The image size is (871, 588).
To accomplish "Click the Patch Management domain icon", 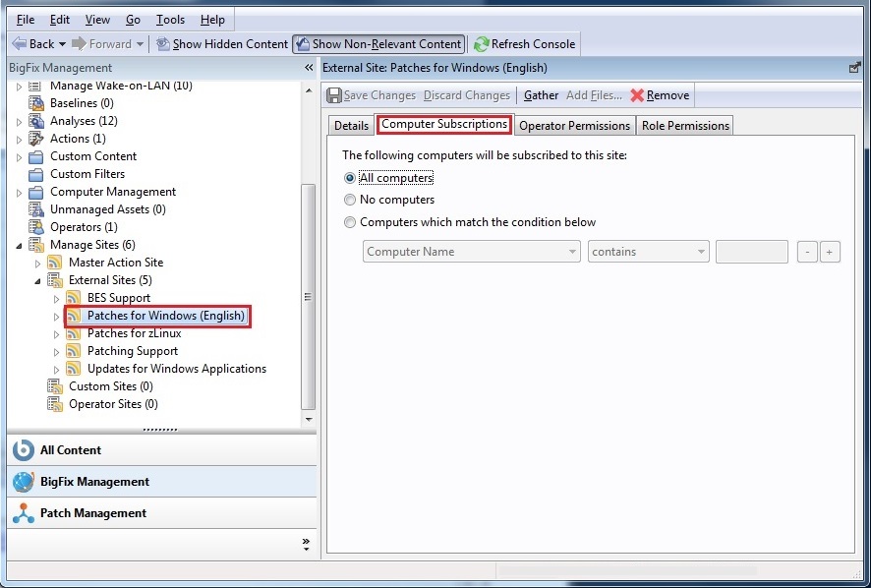I will pyautogui.click(x=24, y=513).
